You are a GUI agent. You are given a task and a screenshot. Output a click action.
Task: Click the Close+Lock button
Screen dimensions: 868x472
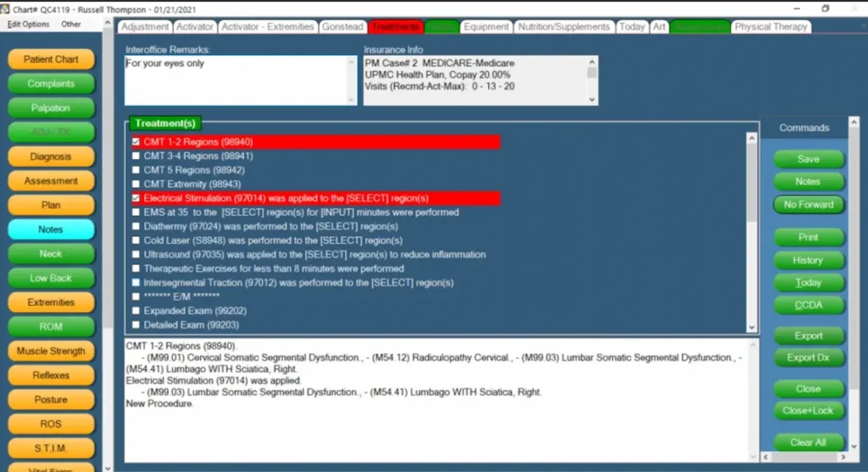click(808, 411)
